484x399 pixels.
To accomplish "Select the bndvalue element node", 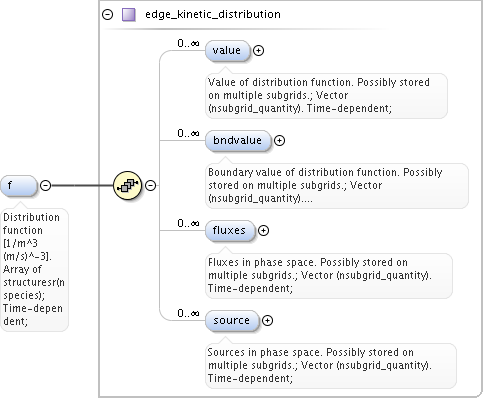I will (238, 141).
